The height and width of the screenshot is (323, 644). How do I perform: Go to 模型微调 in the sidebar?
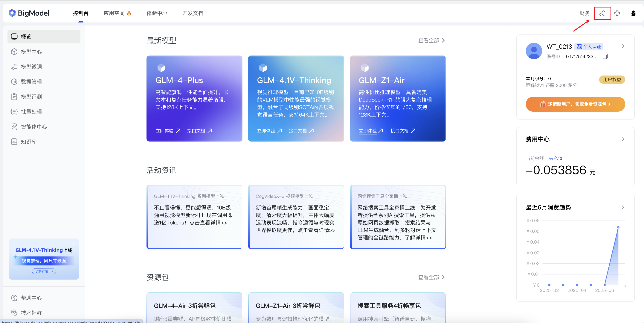click(x=44, y=67)
